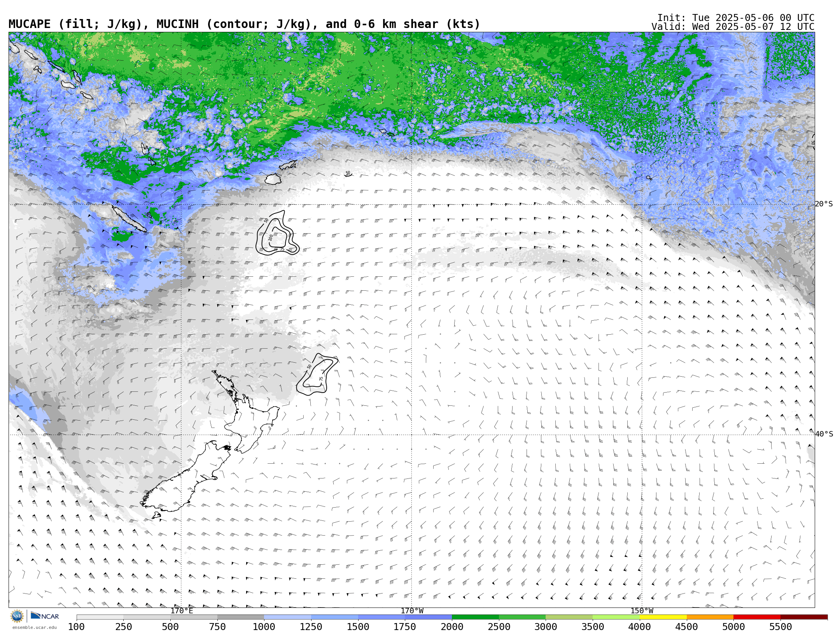Viewport: 840px width, 632px height.
Task: Click the colorbar label 100
Action: pyautogui.click(x=76, y=627)
